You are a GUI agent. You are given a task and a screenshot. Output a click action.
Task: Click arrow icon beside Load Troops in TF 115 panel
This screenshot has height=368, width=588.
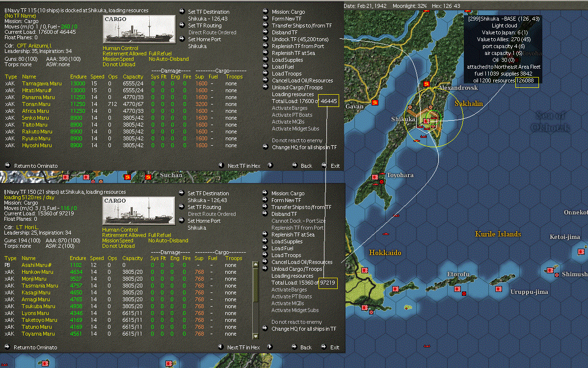pos(266,74)
